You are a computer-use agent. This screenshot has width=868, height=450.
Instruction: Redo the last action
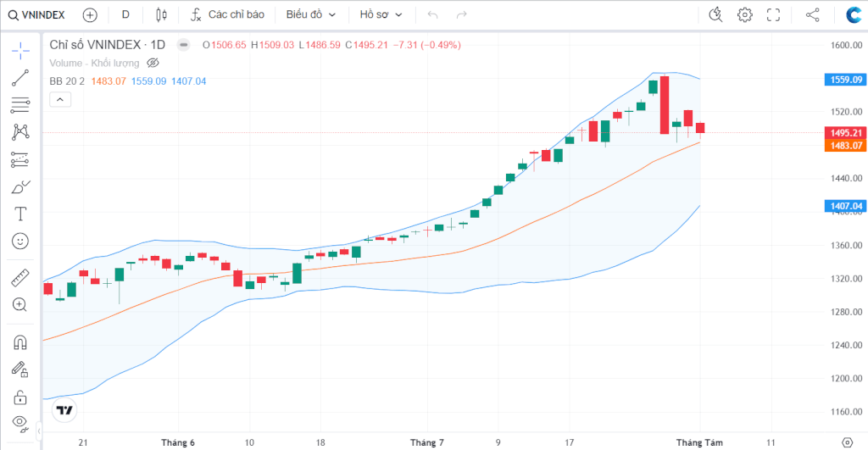(x=462, y=15)
